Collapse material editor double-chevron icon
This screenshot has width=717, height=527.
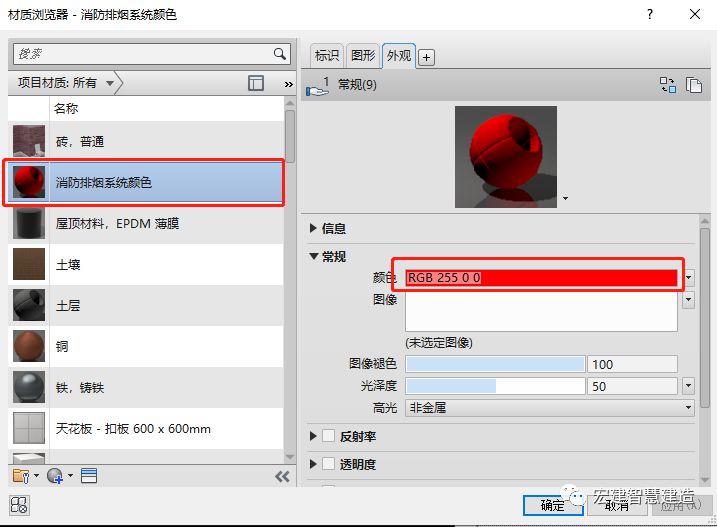282,477
